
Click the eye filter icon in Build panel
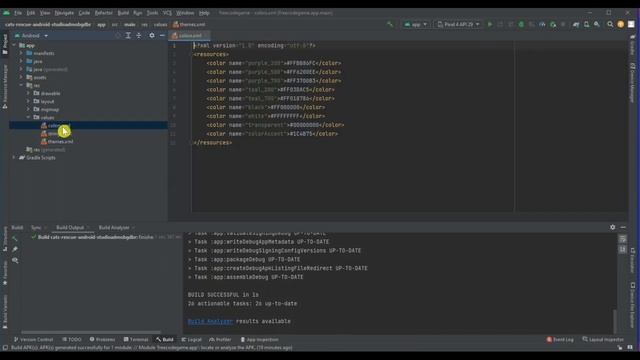[15, 260]
